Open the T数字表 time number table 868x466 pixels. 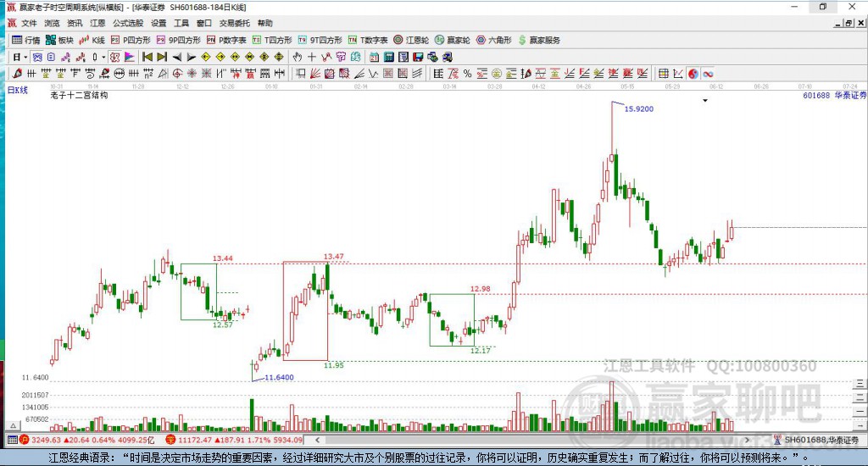(x=368, y=40)
